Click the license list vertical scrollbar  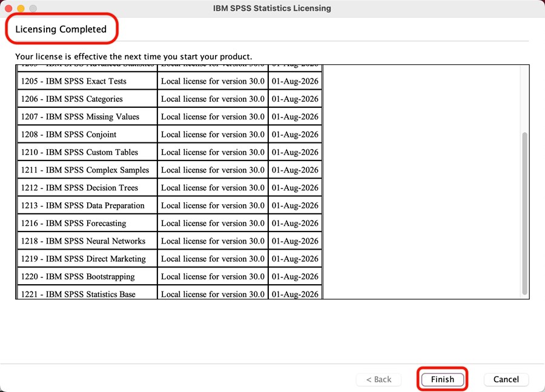525,213
